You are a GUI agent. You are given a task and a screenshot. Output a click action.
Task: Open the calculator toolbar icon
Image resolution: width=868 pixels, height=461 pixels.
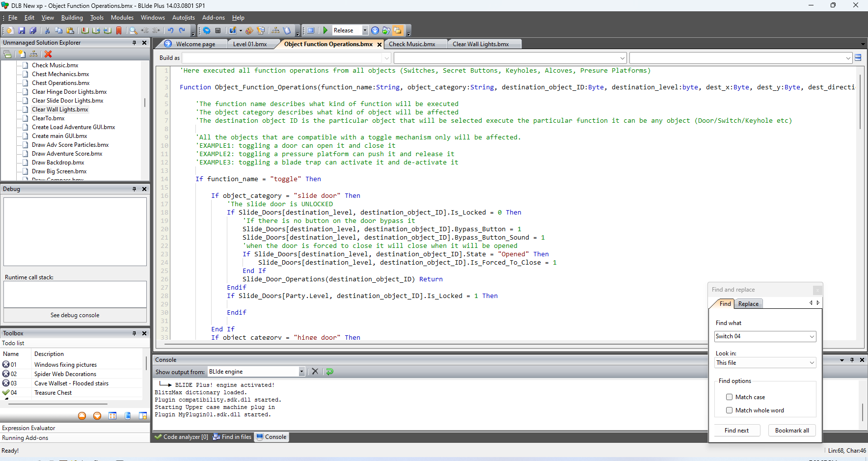pos(218,30)
